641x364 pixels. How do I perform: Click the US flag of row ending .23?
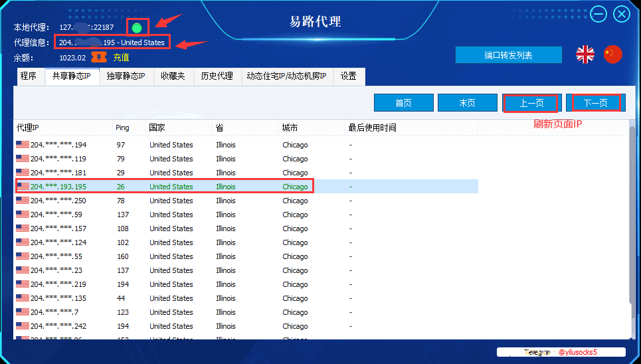click(x=23, y=270)
